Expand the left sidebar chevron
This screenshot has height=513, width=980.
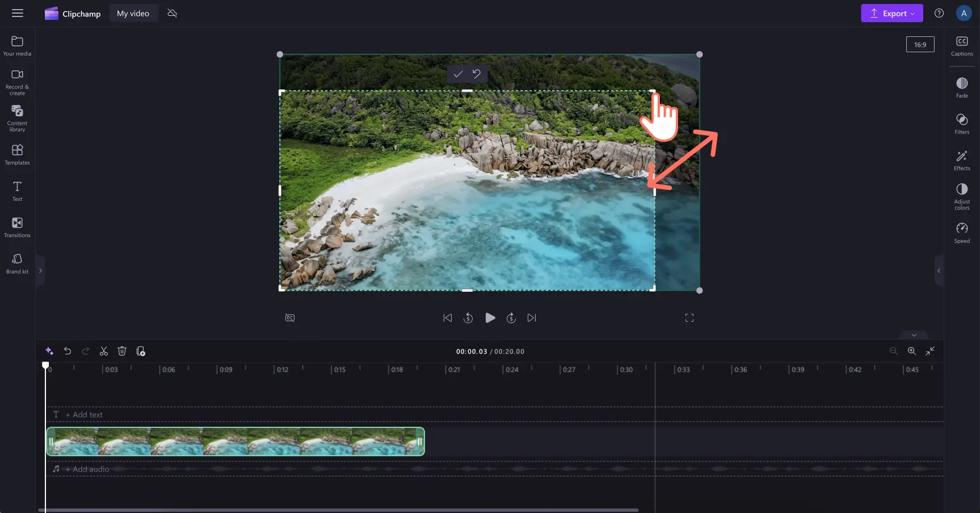tap(40, 271)
